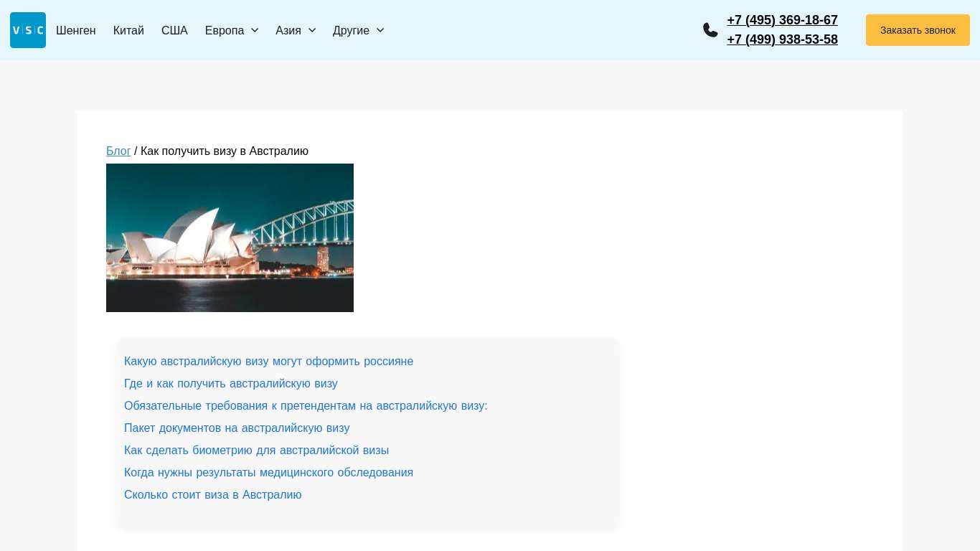Expand the Другие dropdown chevron
Screen dimensions: 980x551
[380, 30]
